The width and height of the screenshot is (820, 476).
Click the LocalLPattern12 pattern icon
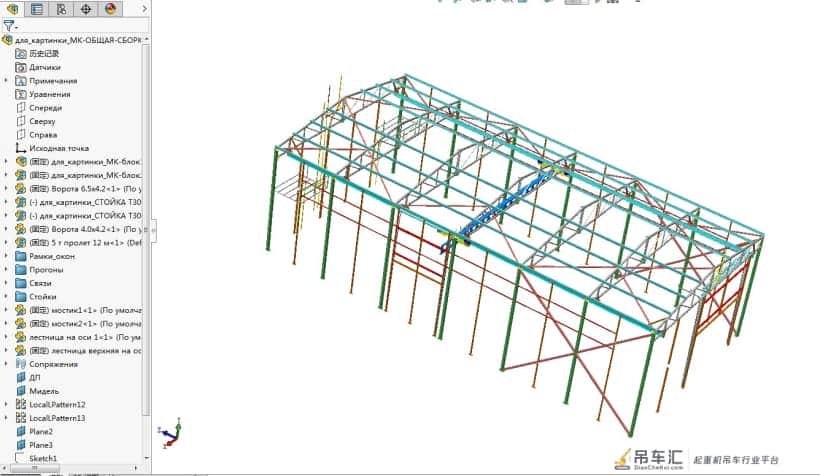[21, 404]
